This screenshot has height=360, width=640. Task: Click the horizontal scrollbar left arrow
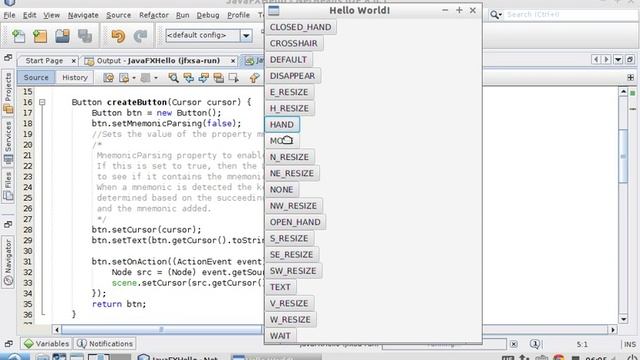click(x=57, y=330)
